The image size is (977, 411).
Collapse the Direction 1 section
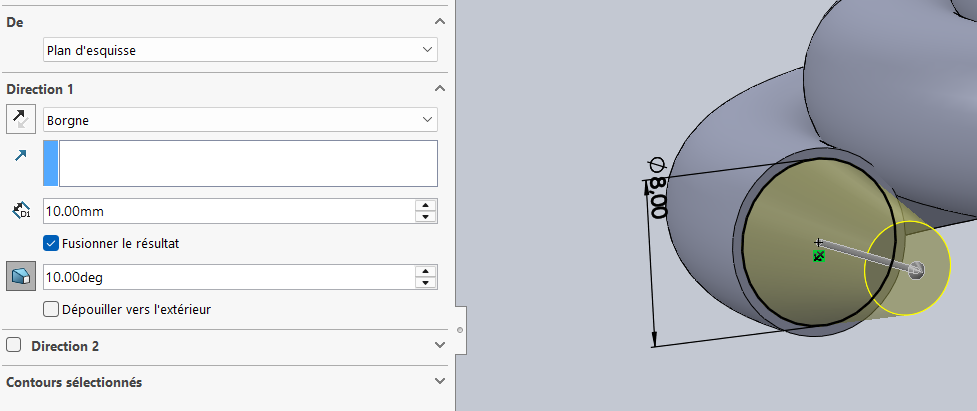(x=440, y=89)
